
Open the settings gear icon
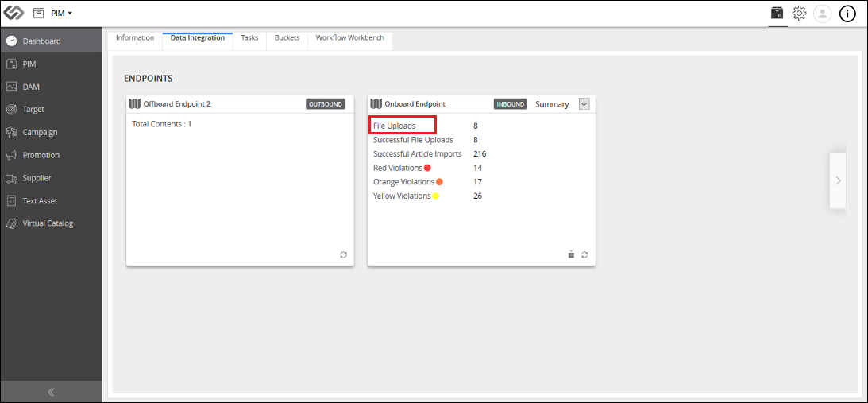[800, 14]
